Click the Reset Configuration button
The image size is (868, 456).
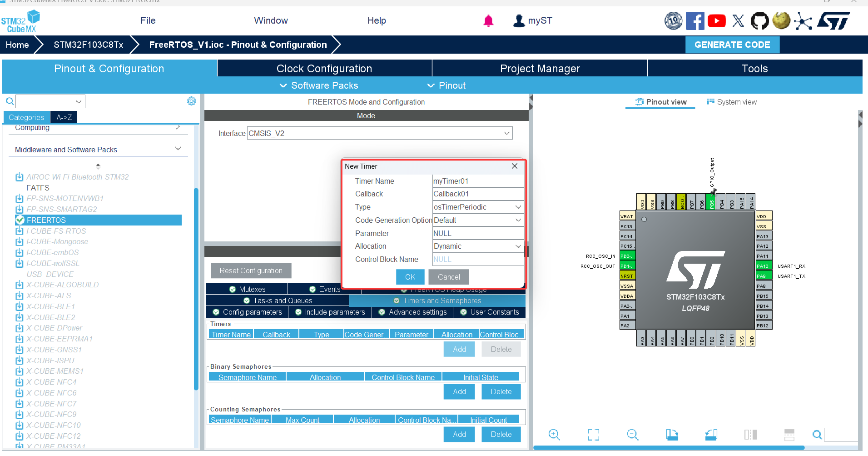coord(251,271)
